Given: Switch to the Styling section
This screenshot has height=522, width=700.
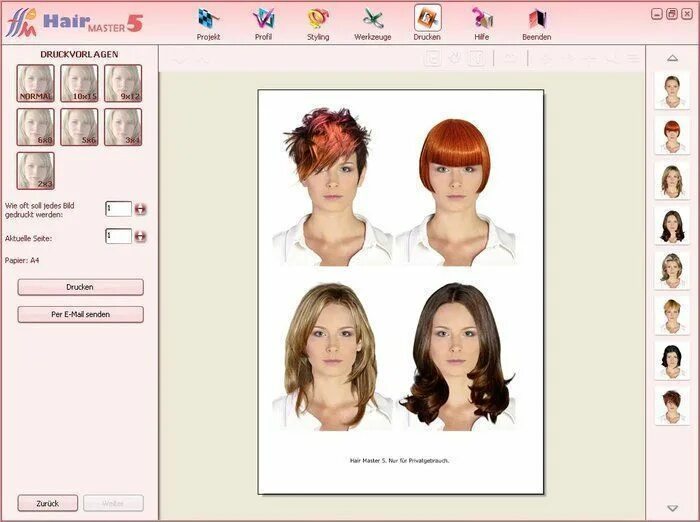Looking at the screenshot, I should point(318,22).
